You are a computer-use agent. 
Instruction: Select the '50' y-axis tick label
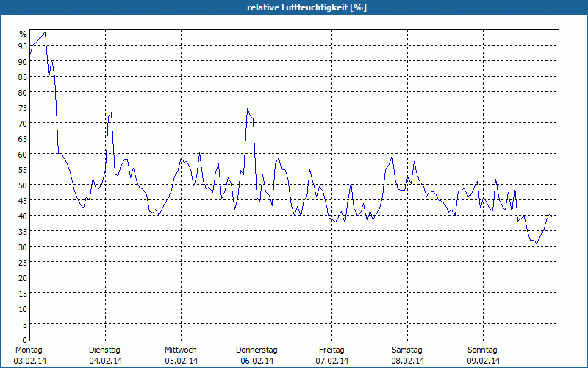point(23,185)
